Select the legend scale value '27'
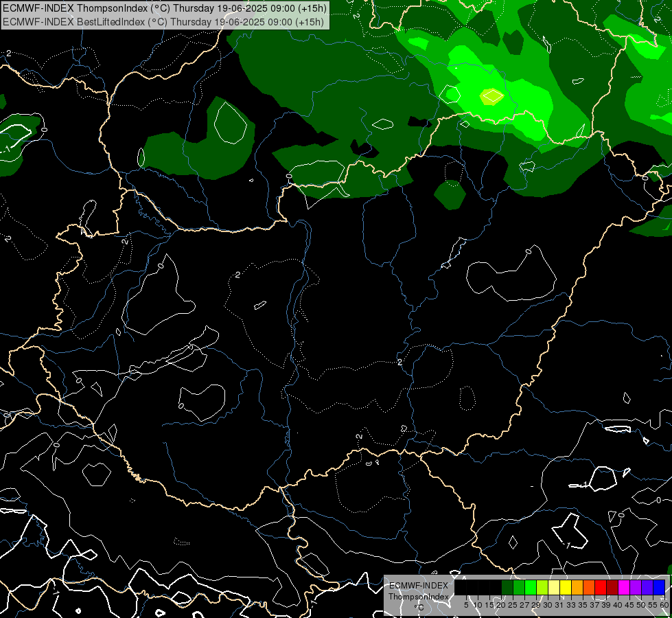This screenshot has width=672, height=618. [524, 605]
